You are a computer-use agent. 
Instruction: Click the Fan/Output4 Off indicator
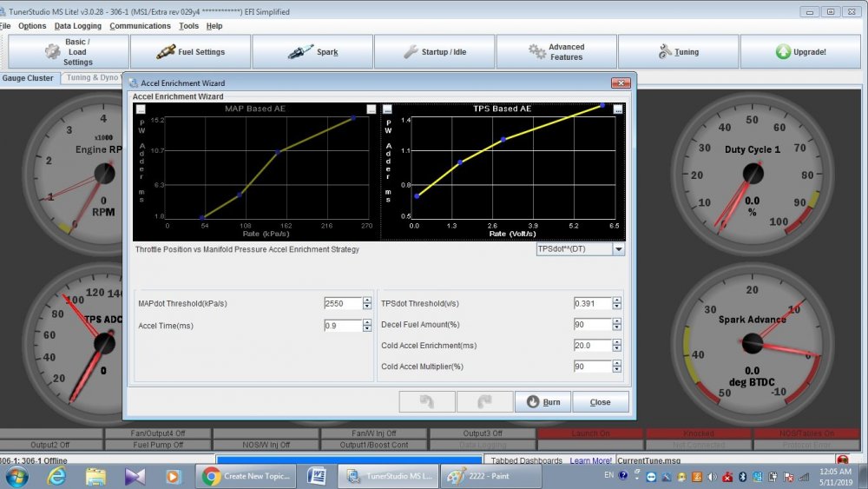coord(158,433)
